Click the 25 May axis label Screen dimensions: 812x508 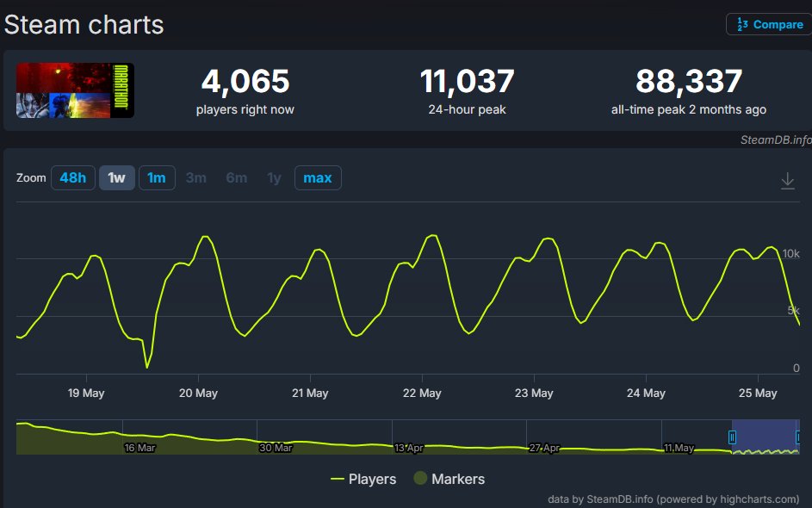(758, 393)
